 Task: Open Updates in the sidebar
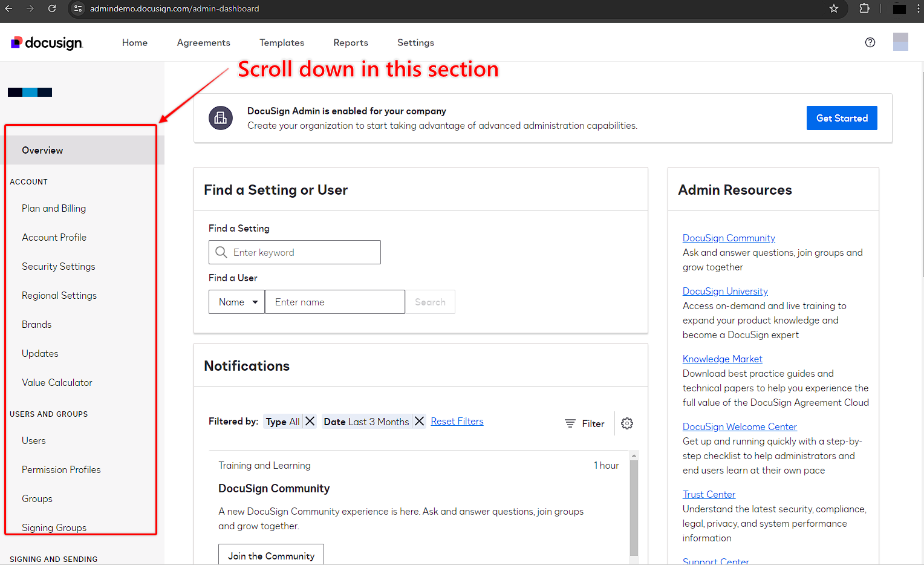[x=40, y=353]
